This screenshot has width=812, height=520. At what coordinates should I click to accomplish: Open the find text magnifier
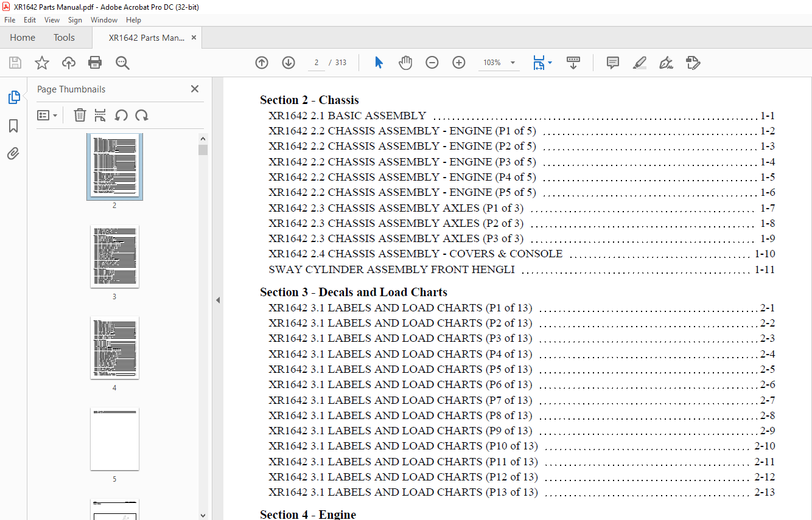(122, 63)
